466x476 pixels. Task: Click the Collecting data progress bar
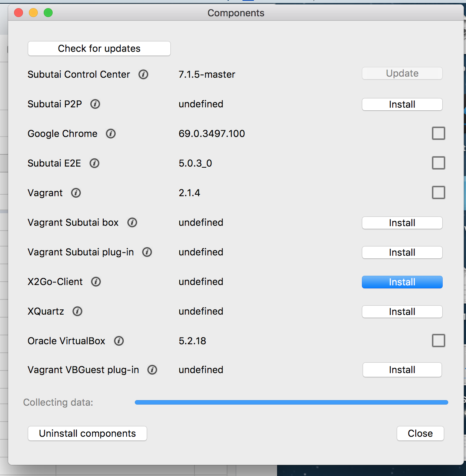[291, 402]
